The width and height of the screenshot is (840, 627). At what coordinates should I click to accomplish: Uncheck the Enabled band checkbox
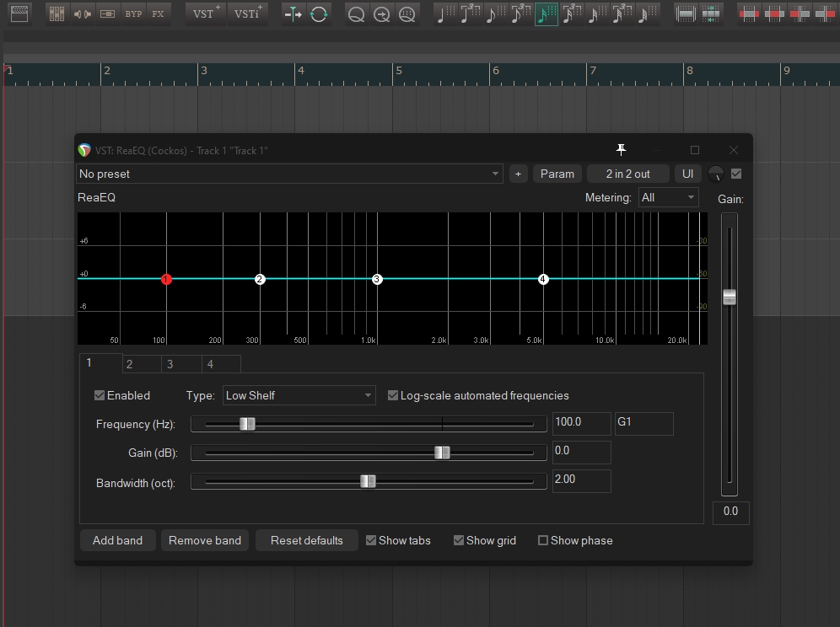[100, 395]
